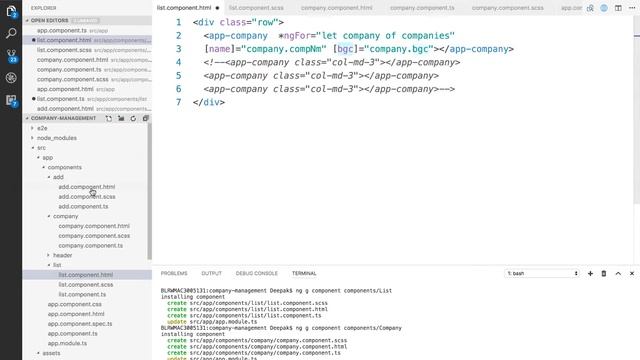
Task: Switch to the list.component.scss editor tab
Action: click(x=256, y=8)
